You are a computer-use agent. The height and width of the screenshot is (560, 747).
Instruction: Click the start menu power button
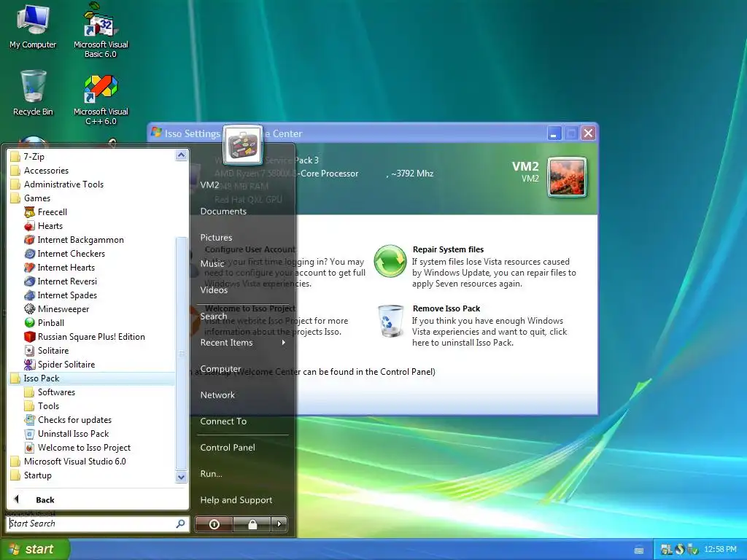214,524
